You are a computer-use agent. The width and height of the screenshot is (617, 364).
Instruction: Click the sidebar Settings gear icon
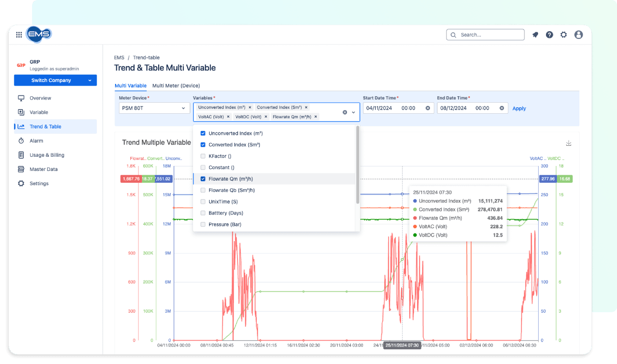tap(21, 183)
